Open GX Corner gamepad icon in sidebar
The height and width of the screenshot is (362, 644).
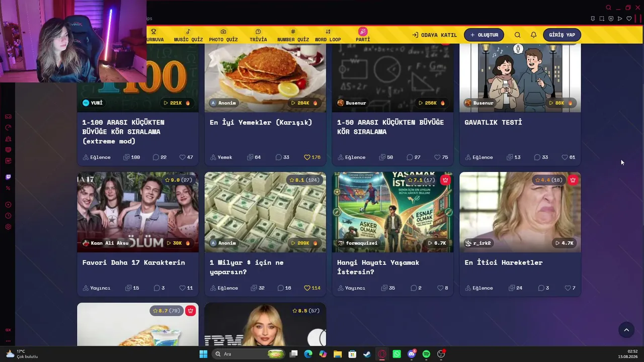coord(8,117)
